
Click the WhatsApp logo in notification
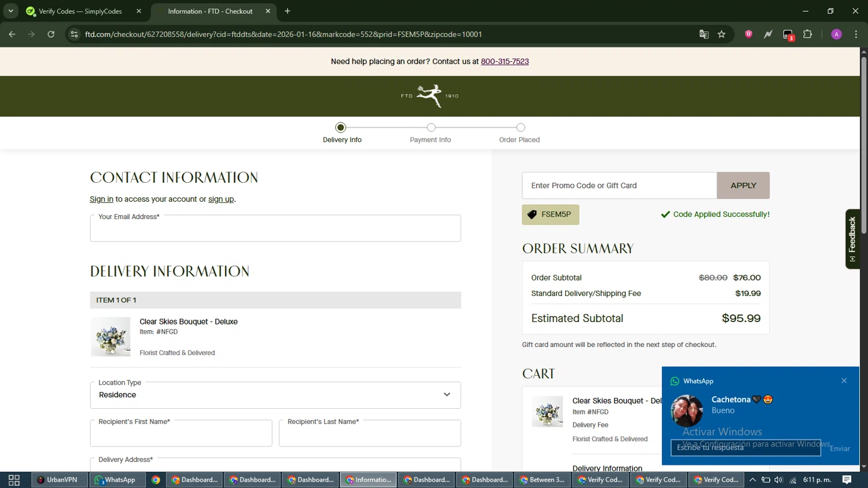pos(675,381)
